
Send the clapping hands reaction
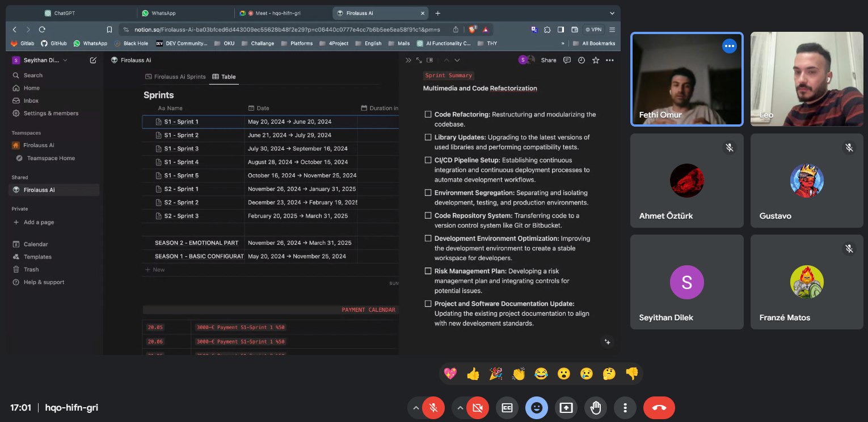tap(519, 374)
